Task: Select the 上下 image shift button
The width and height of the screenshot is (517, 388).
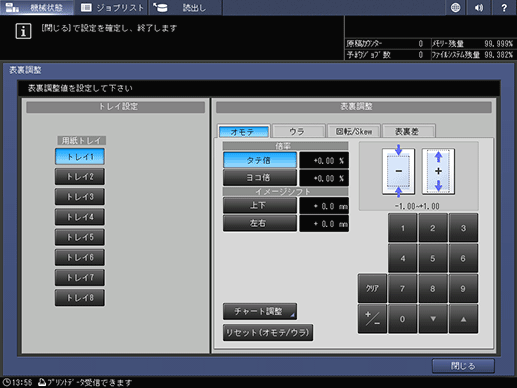Action: pyautogui.click(x=260, y=205)
